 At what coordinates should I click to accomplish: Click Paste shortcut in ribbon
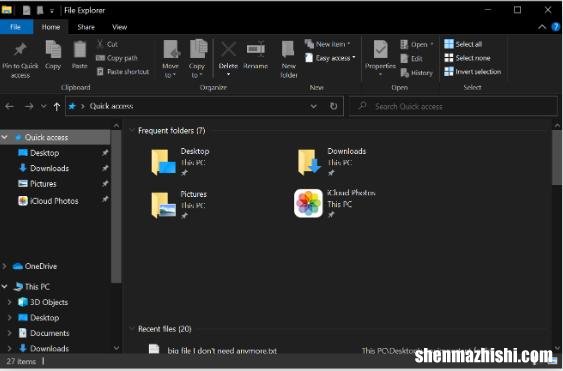pos(123,72)
